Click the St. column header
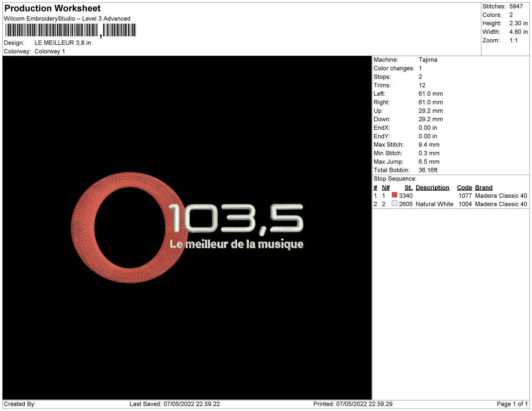This screenshot has width=532, height=411. coord(408,188)
